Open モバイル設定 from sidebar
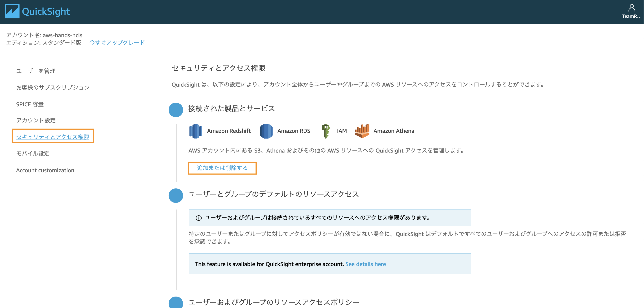This screenshot has height=308, width=644. click(33, 153)
